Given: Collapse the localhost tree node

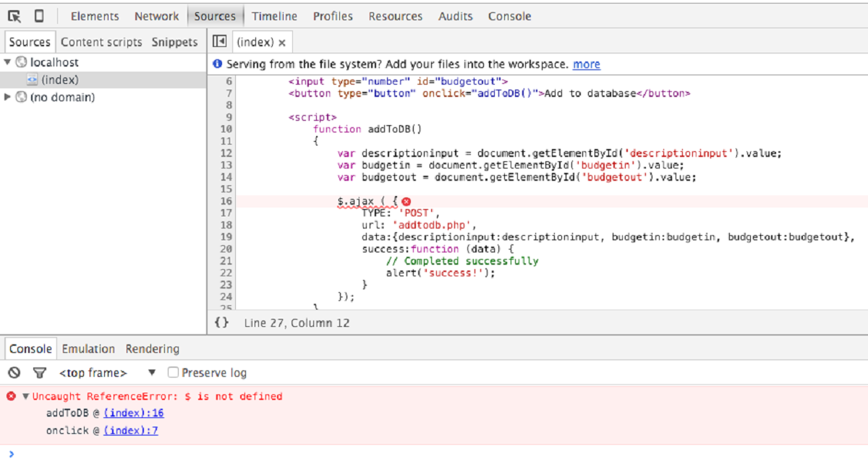Looking at the screenshot, I should pyautogui.click(x=8, y=62).
